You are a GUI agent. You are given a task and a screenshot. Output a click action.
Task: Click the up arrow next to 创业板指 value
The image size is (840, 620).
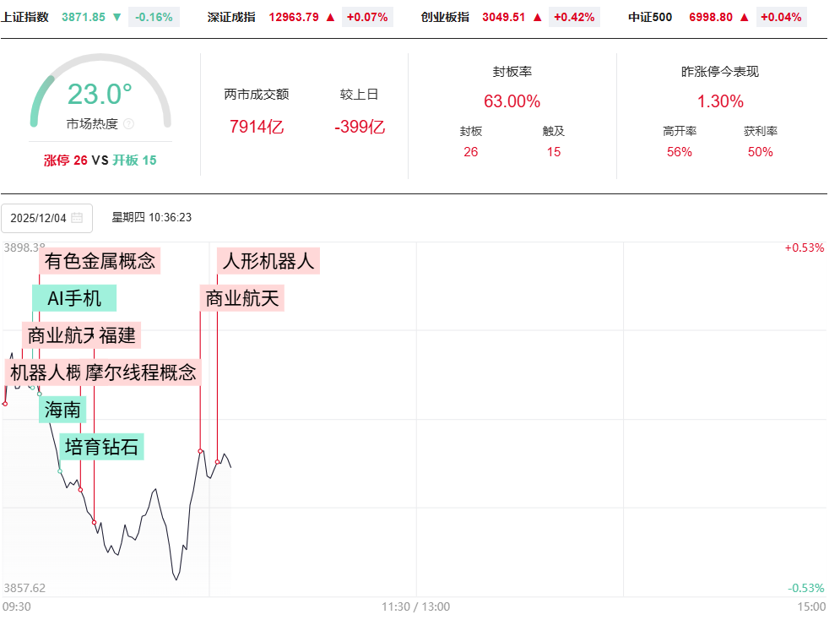click(x=537, y=17)
